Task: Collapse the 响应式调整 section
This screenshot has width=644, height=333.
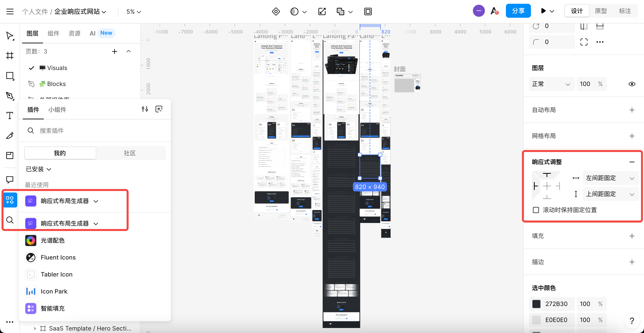Action: [x=632, y=162]
